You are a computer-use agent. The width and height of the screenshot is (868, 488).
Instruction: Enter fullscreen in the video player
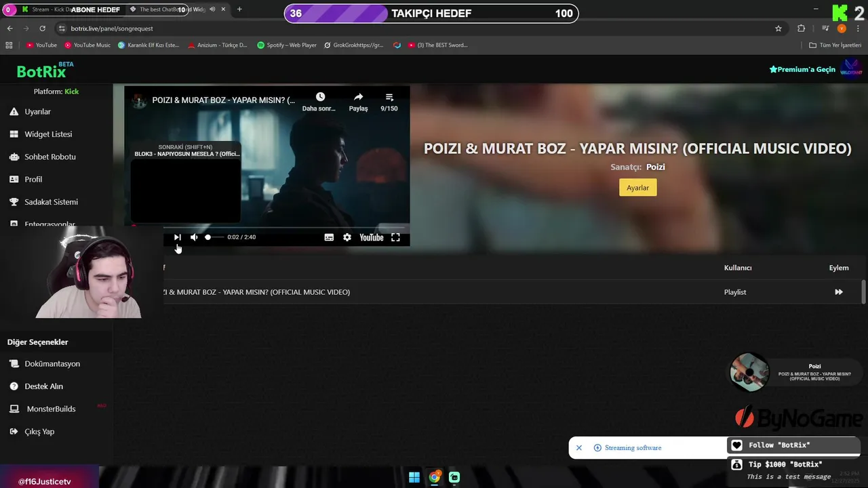click(x=395, y=237)
